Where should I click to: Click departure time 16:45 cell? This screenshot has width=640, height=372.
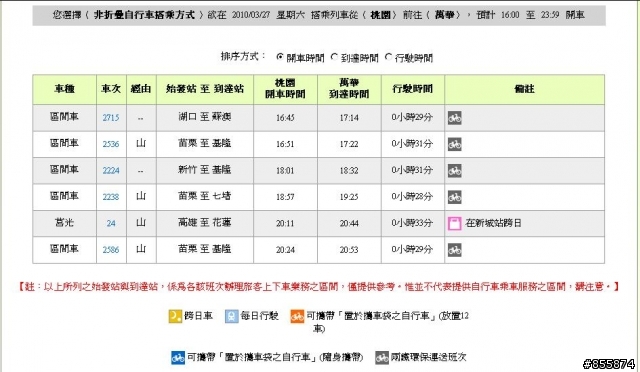point(285,118)
